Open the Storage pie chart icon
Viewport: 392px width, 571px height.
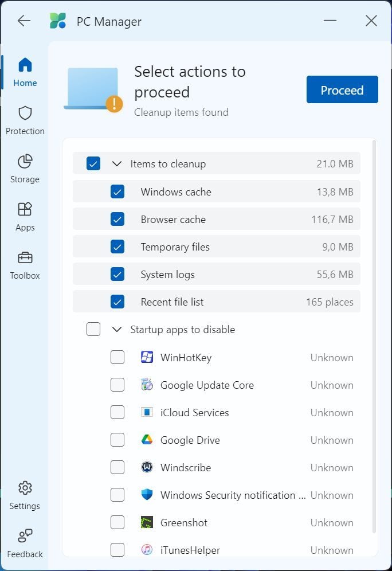pos(25,161)
